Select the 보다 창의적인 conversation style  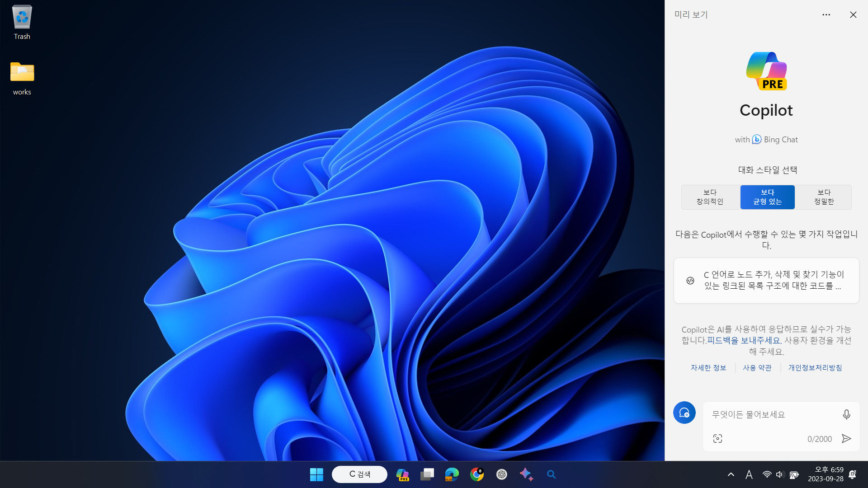[x=710, y=197]
